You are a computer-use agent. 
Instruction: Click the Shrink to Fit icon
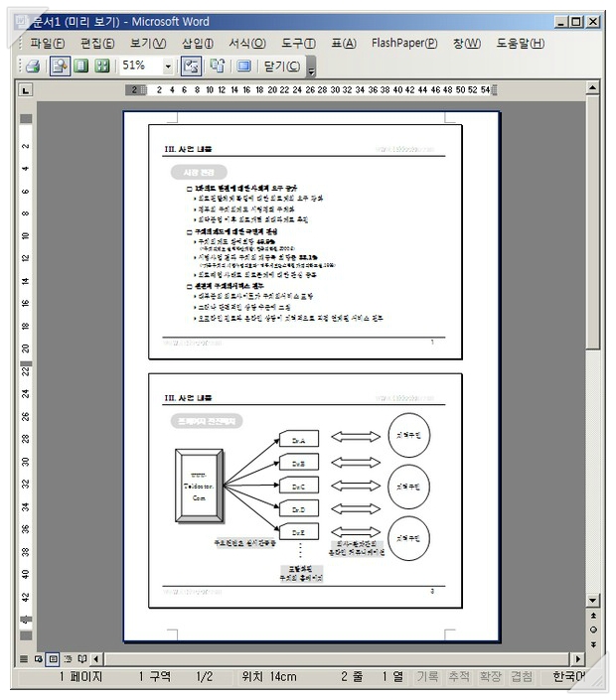pyautogui.click(x=218, y=67)
